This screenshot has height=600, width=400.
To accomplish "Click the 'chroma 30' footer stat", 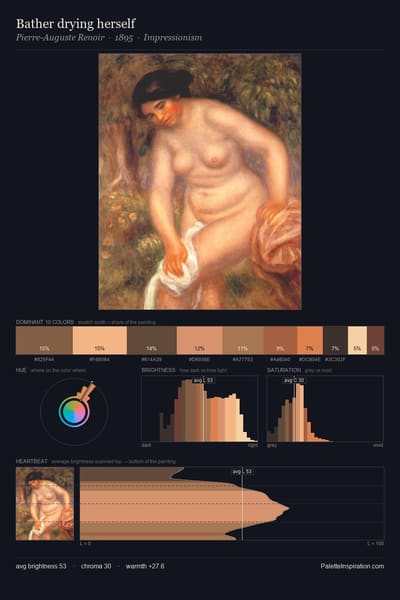I will pos(96,566).
